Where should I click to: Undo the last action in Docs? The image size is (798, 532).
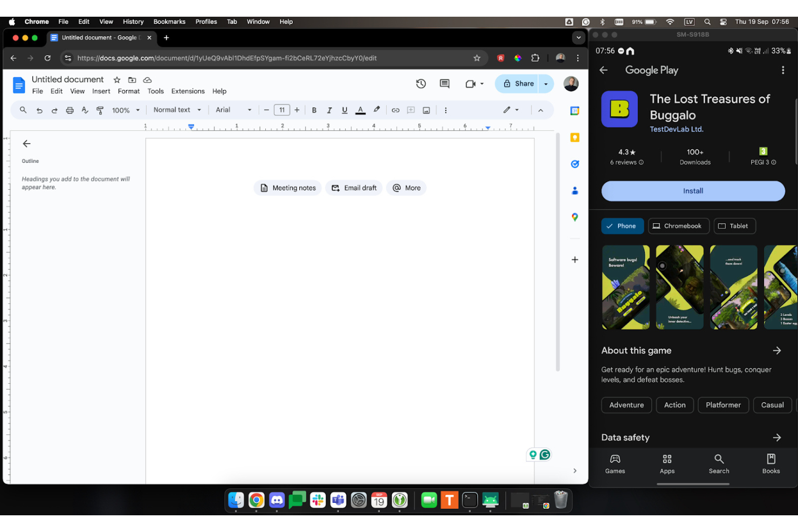click(x=39, y=110)
